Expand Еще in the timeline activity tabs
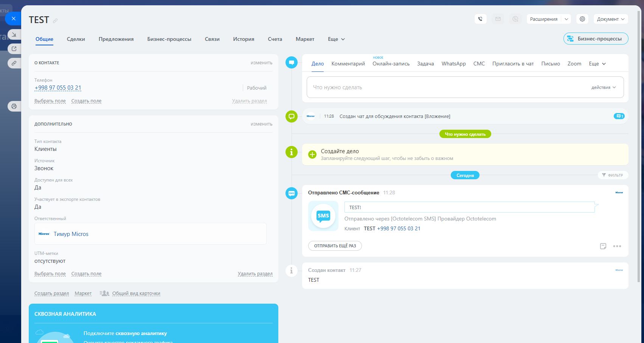 coord(597,64)
